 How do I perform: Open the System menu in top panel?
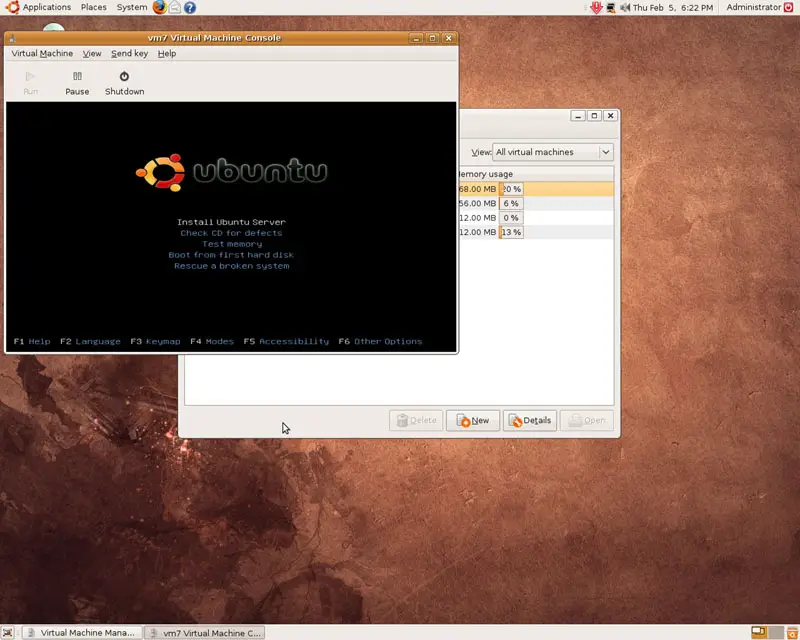132,7
